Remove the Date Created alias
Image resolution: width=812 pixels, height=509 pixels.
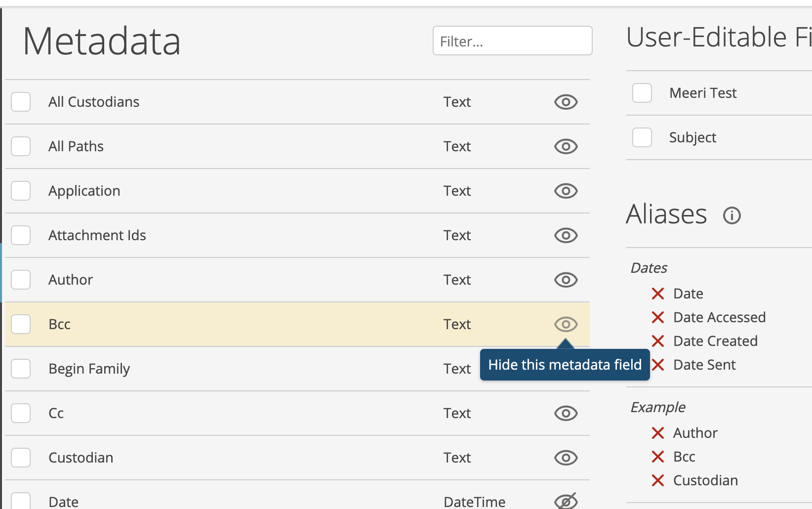coord(658,341)
